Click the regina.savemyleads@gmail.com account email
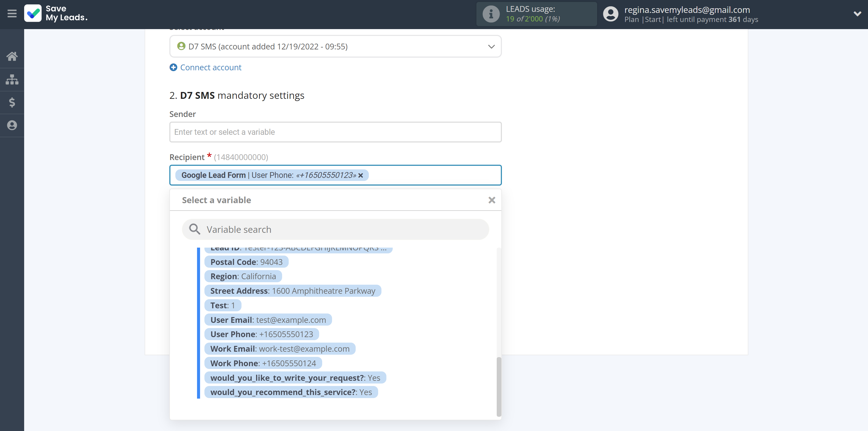The height and width of the screenshot is (431, 868). click(687, 10)
